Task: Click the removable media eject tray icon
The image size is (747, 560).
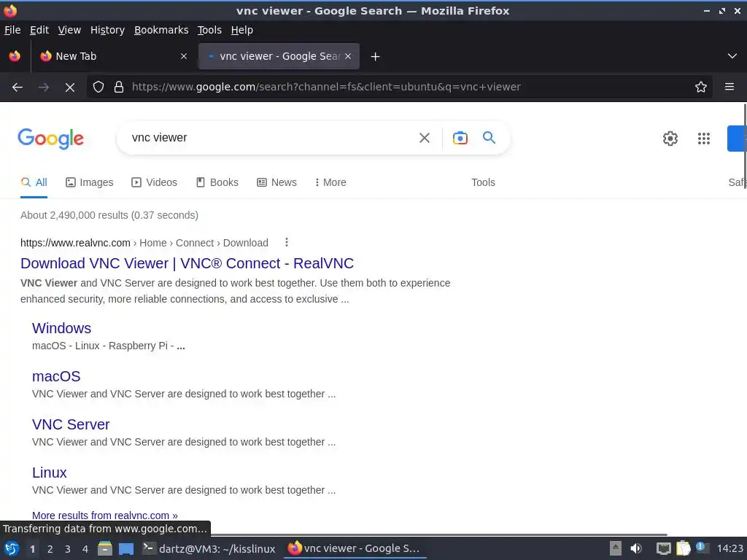Action: 616,548
